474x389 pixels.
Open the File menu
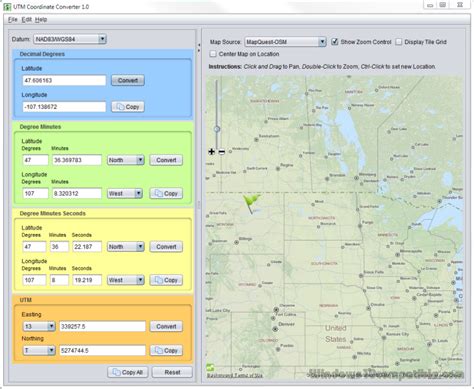click(x=13, y=20)
